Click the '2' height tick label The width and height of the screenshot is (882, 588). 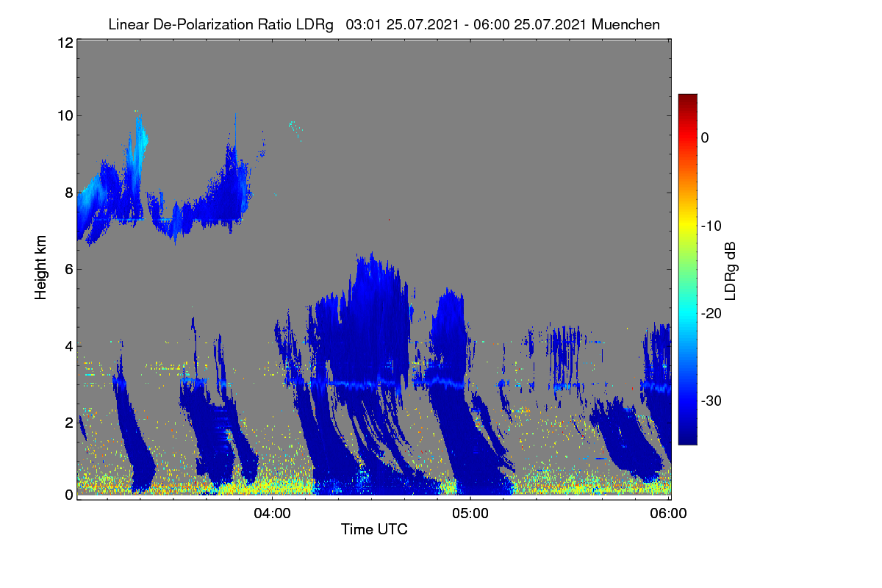(68, 422)
